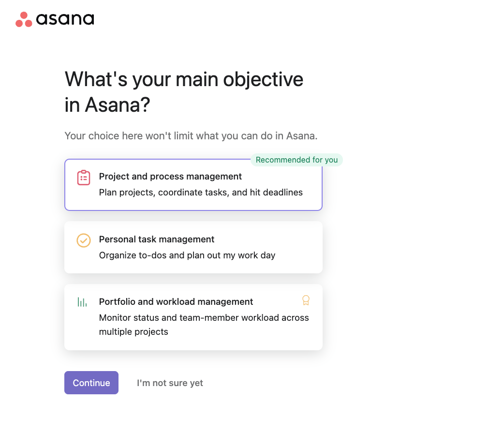This screenshot has width=504, height=448.
Task: Click the Asana wordmark in the header
Action: pyautogui.click(x=64, y=19)
